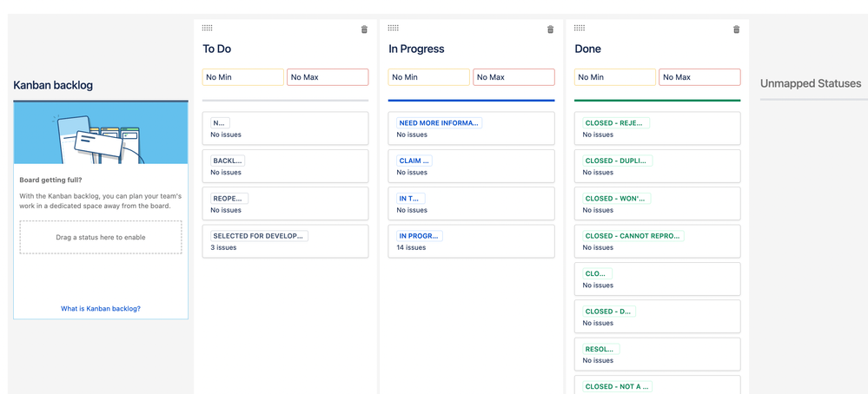The width and height of the screenshot is (868, 394).
Task: Click the Kanban backlog illustration
Action: coord(101,133)
